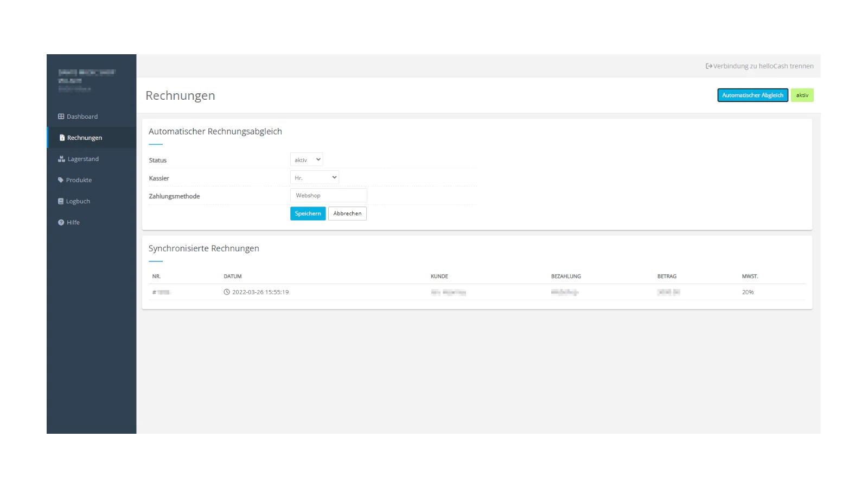This screenshot has height=488, width=868.
Task: Click the Hilfe question mark icon
Action: (61, 222)
